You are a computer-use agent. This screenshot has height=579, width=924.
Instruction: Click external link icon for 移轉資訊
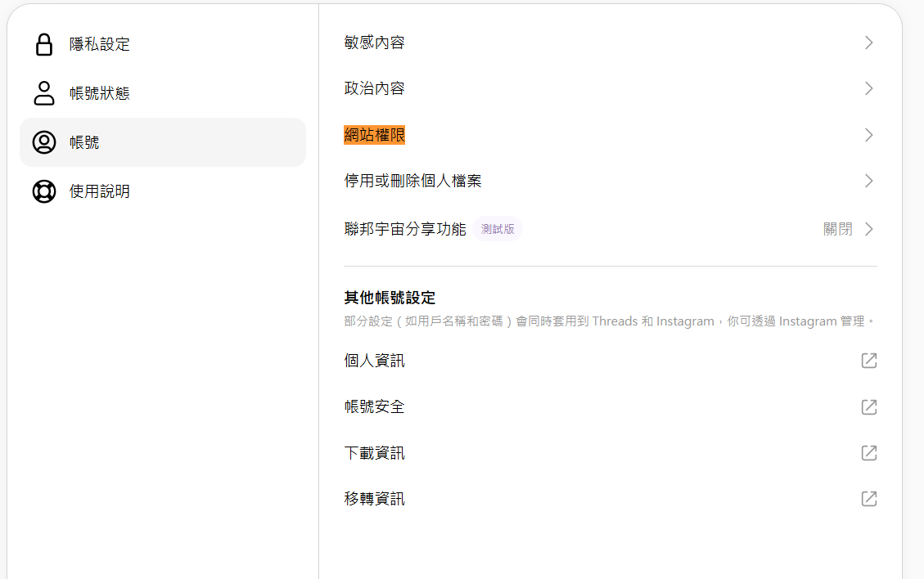[869, 499]
